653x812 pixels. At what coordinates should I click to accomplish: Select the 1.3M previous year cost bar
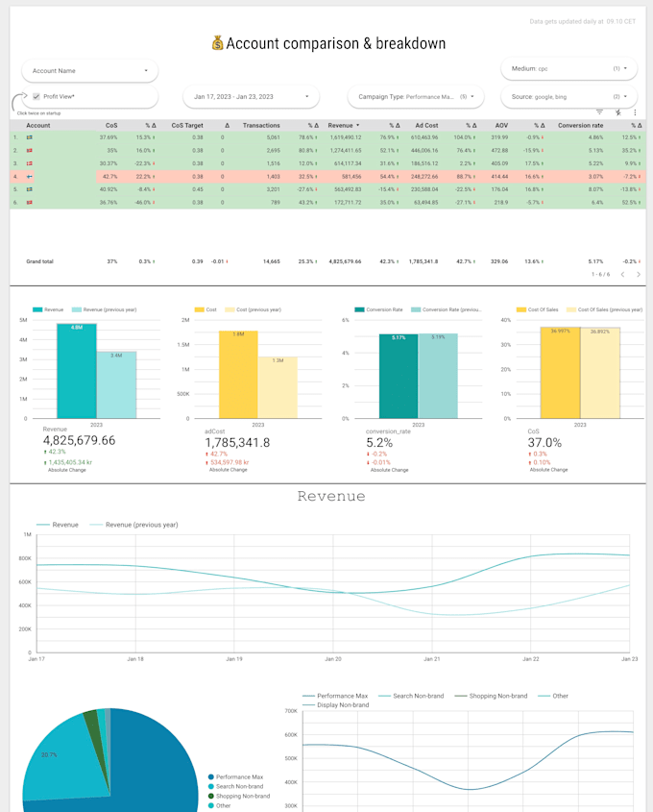(278, 387)
